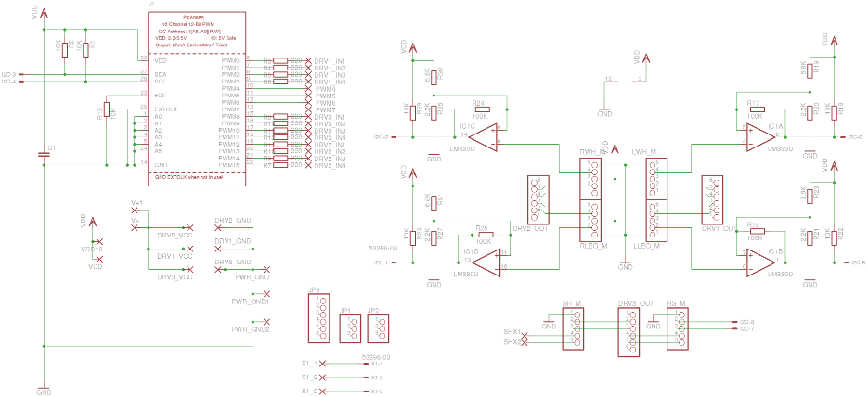868x397 pixels.
Task: Select capacitor C1 on the left rail
Action: point(44,155)
